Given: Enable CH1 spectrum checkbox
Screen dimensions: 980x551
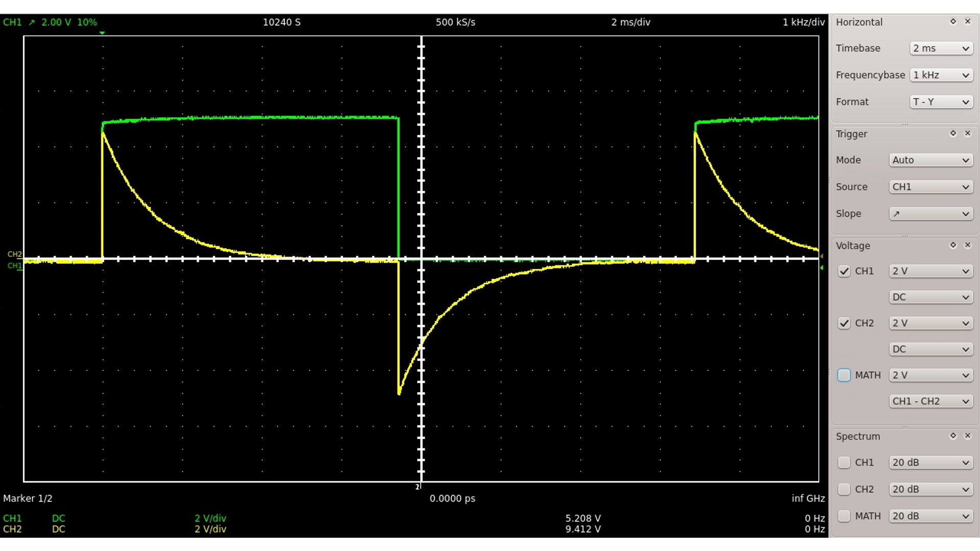Looking at the screenshot, I should click(x=844, y=463).
